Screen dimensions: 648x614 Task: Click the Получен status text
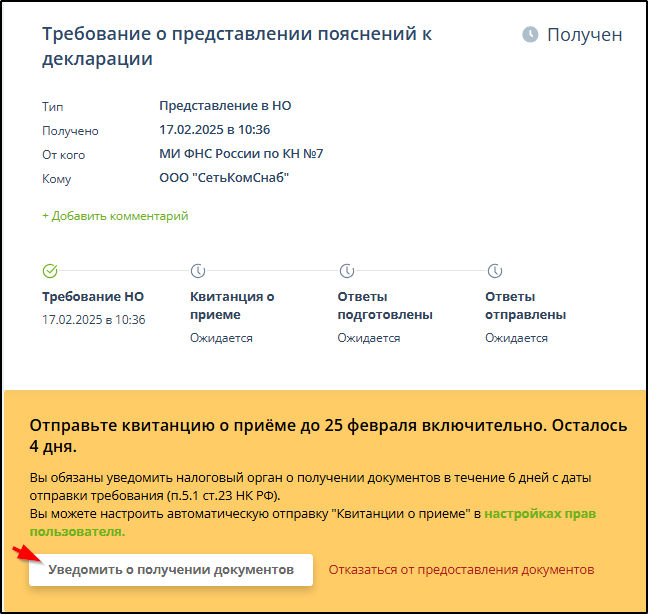584,35
